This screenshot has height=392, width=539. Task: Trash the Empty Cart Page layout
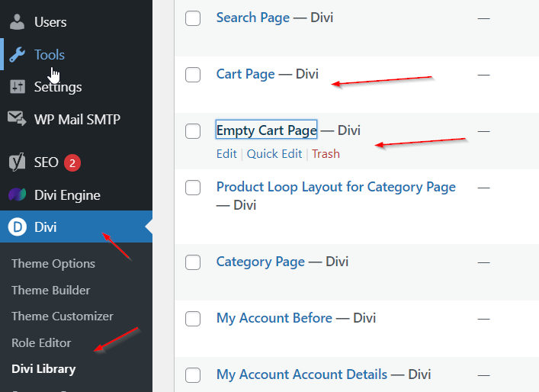[x=326, y=154]
